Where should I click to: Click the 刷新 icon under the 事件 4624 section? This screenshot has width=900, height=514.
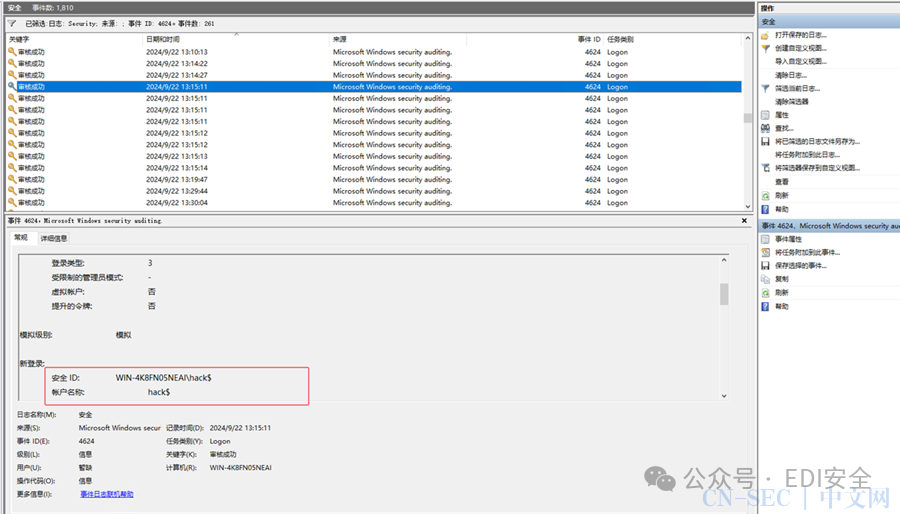765,293
